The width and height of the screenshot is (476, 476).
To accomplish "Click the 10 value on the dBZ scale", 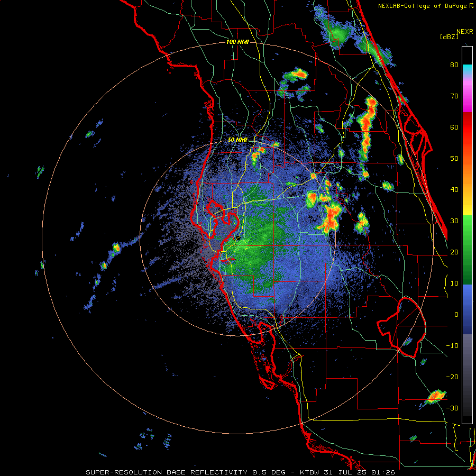I will 454,283.
